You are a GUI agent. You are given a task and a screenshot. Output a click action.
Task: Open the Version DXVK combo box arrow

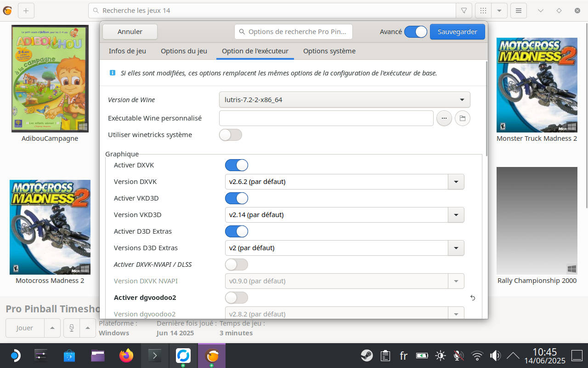point(456,182)
